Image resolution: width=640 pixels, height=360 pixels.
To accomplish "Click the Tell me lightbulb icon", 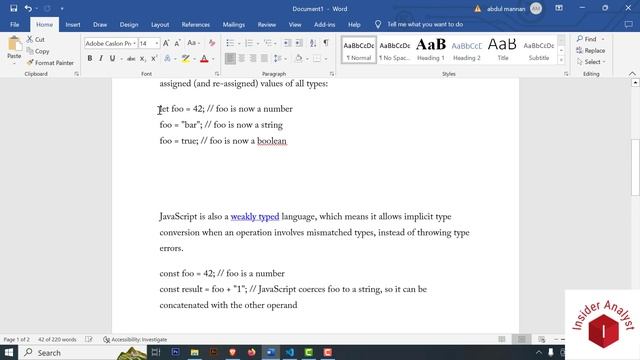I will (x=378, y=24).
